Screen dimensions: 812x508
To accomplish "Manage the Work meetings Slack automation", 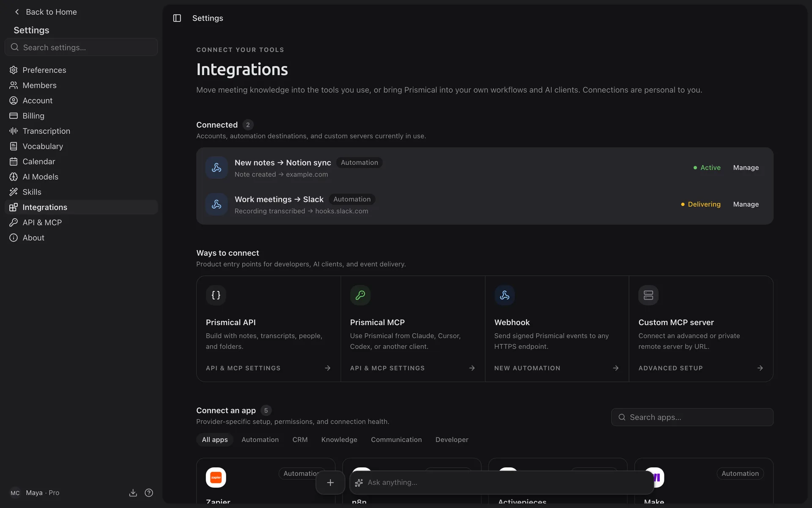I will tap(746, 204).
